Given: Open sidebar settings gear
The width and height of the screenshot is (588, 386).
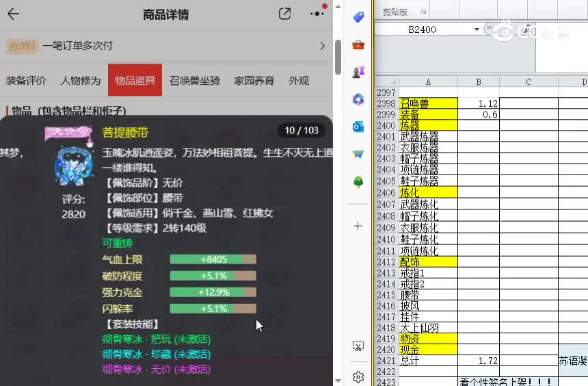Looking at the screenshot, I should pos(358,376).
